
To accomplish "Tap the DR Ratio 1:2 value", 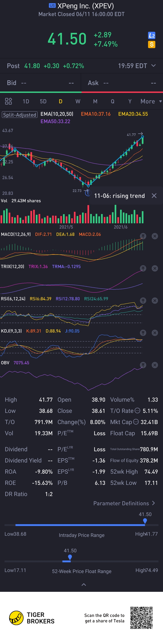I will pos(49,494).
